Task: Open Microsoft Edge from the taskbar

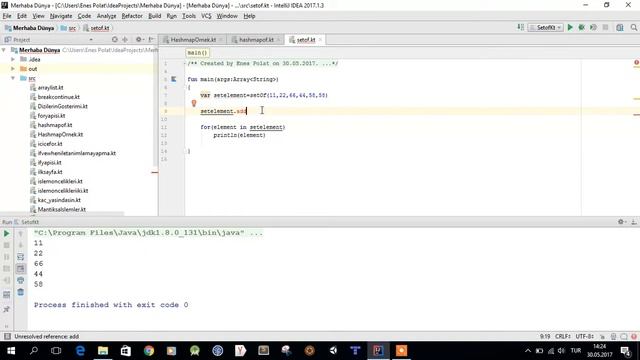Action: pyautogui.click(x=80, y=351)
